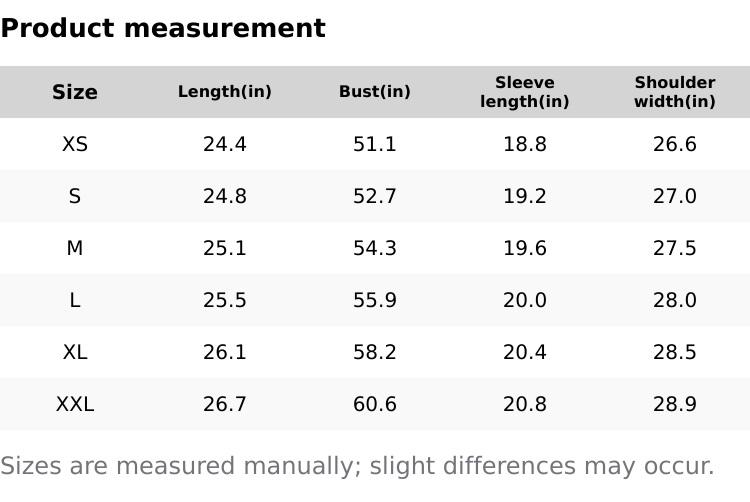The image size is (750, 502).
Task: Click the L size row label
Action: click(x=75, y=300)
